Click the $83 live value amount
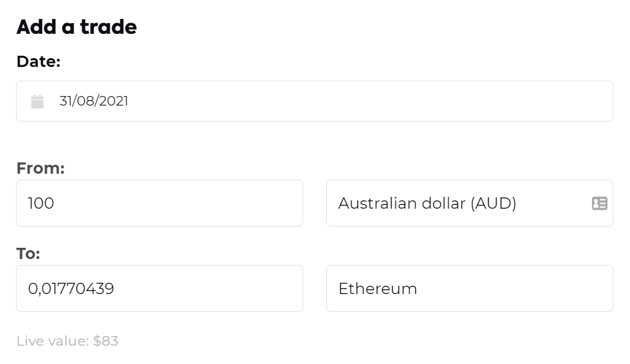 [x=106, y=341]
